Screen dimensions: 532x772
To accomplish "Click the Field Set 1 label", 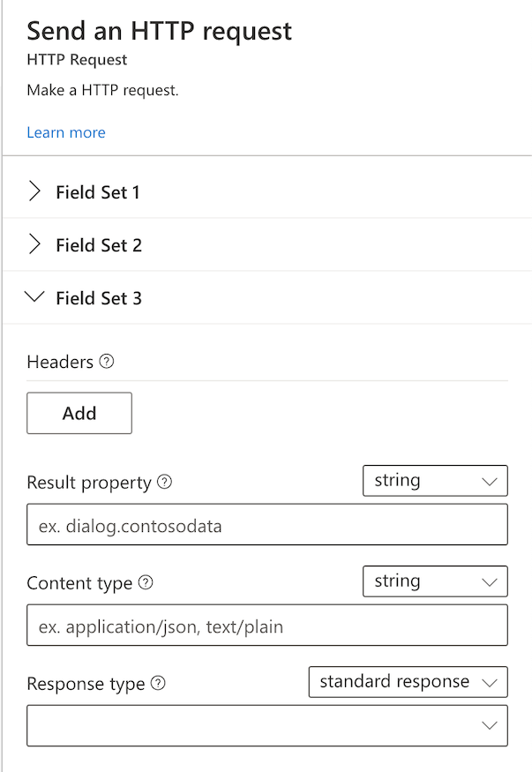I will pyautogui.click(x=98, y=192).
